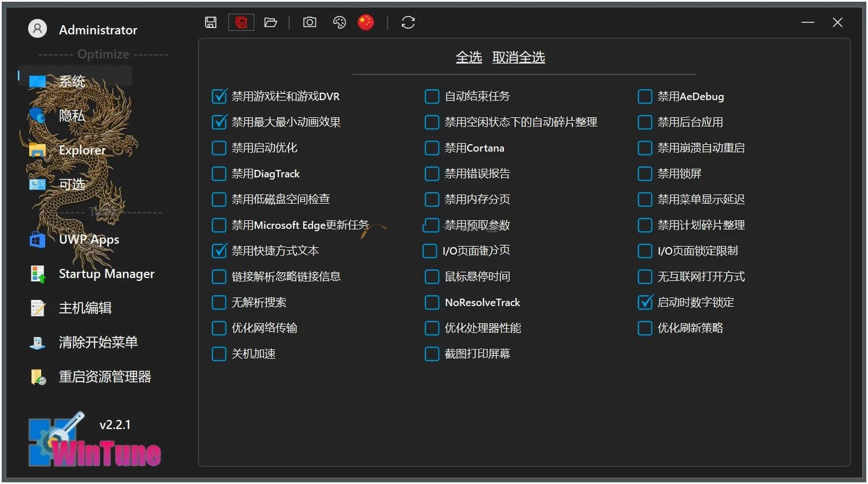Image resolution: width=868 pixels, height=484 pixels.
Task: Toggle the 禁用后台应用 option
Action: (644, 122)
